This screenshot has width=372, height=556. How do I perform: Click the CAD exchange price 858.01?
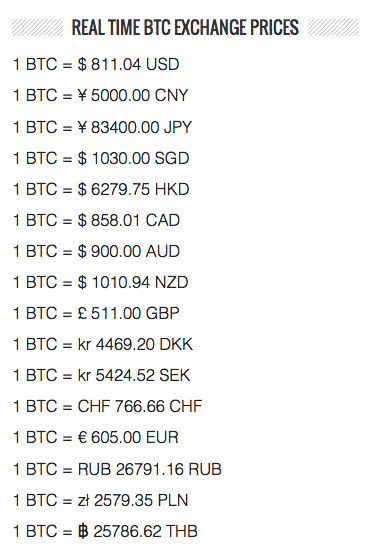(x=96, y=220)
